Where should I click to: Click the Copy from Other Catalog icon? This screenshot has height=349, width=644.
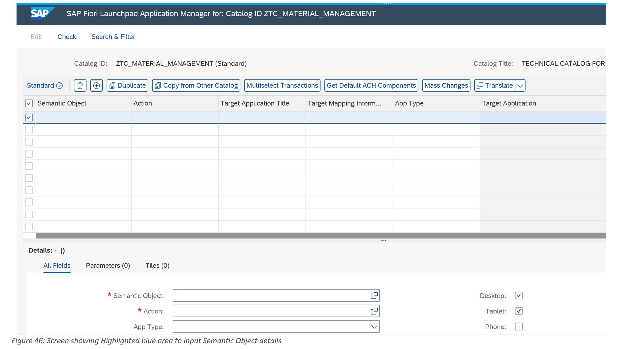pyautogui.click(x=158, y=85)
